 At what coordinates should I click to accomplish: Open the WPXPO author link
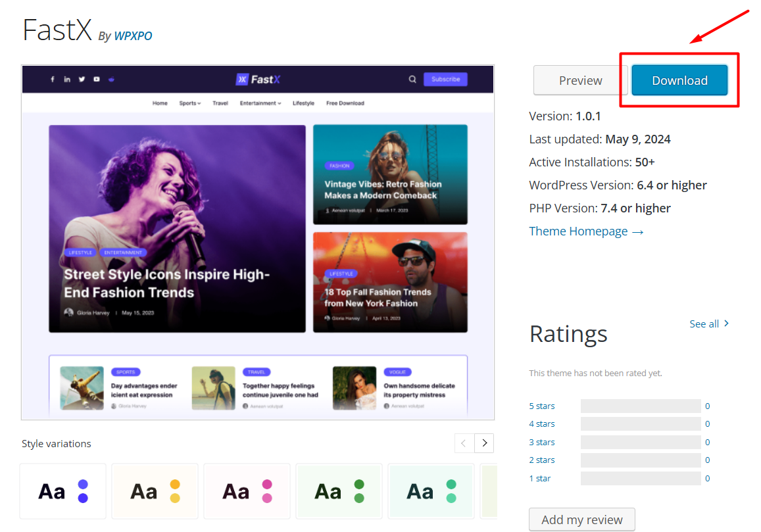pos(133,36)
